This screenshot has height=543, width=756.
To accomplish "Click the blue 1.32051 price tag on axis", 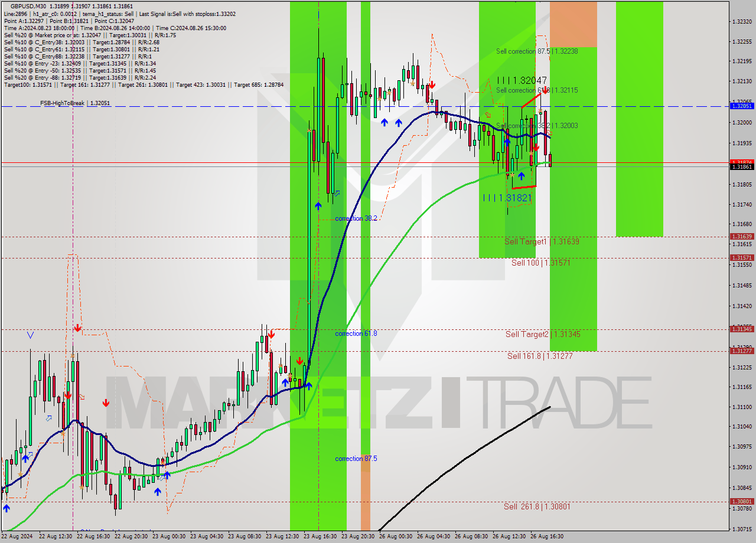I will (742, 106).
